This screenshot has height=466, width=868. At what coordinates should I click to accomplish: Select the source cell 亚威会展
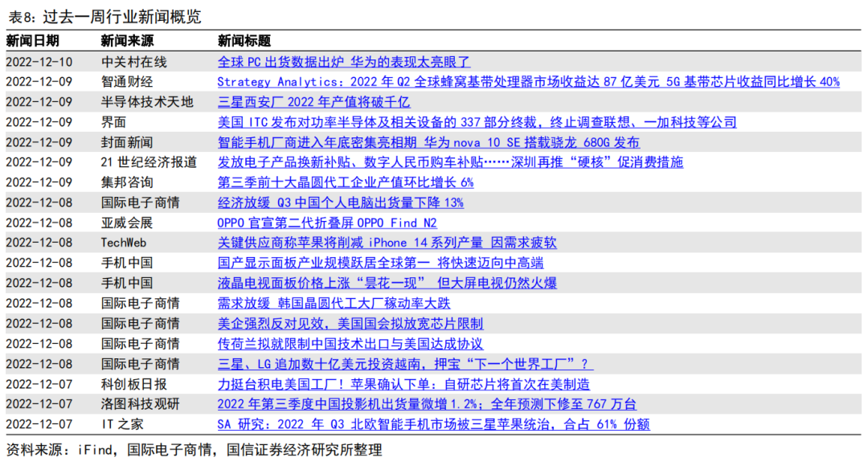click(x=127, y=223)
